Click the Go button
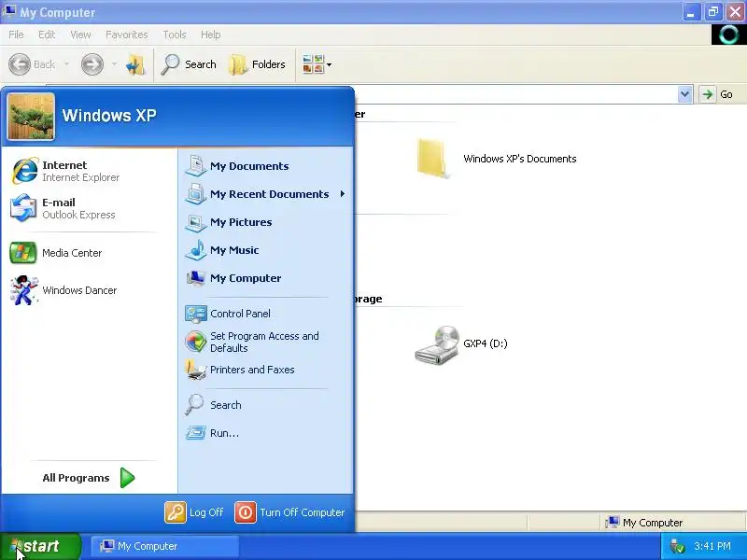The image size is (747, 560). tap(716, 94)
